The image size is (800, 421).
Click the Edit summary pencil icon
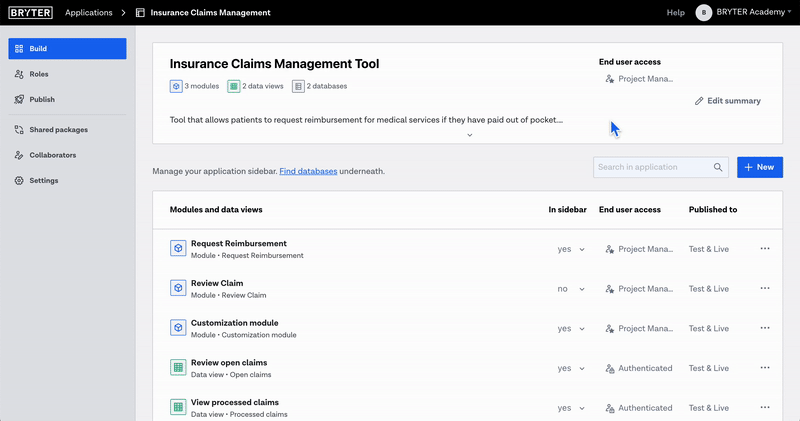point(700,101)
